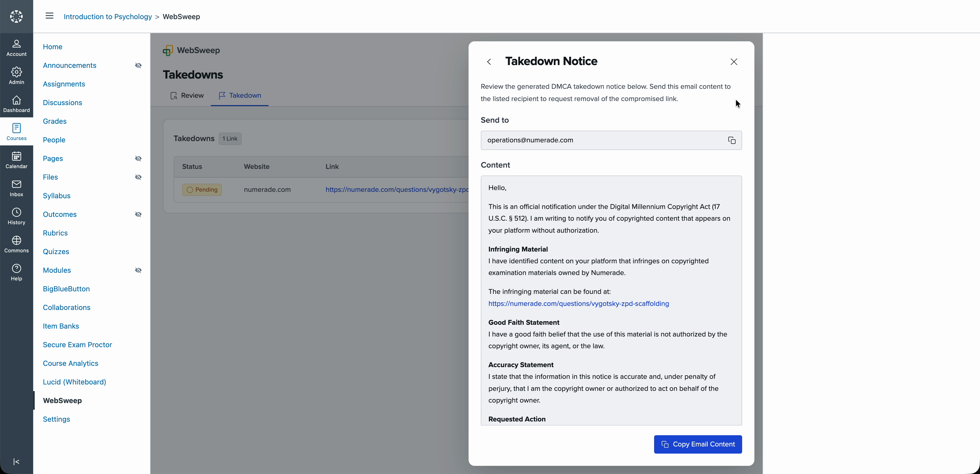The height and width of the screenshot is (474, 980).
Task: Click the numerade.com website cell
Action: pos(267,190)
